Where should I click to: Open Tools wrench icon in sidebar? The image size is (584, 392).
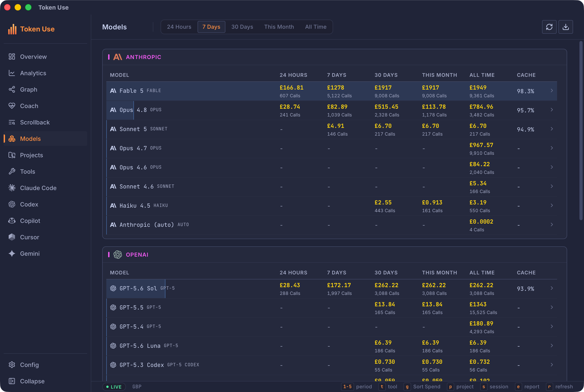click(12, 171)
